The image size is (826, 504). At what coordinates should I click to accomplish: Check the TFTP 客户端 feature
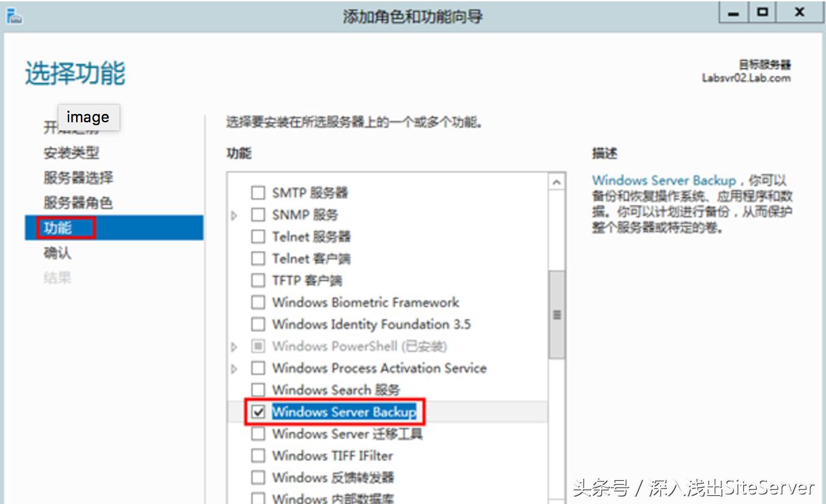click(258, 281)
